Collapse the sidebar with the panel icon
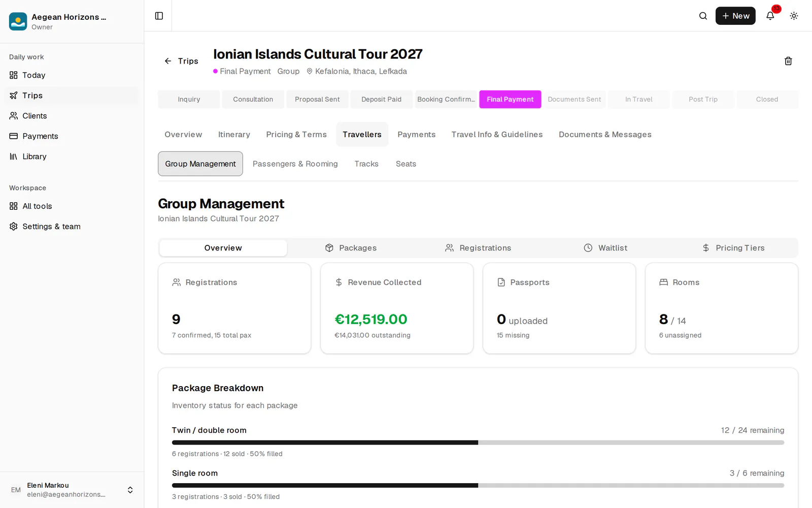The height and width of the screenshot is (508, 812). (159, 16)
